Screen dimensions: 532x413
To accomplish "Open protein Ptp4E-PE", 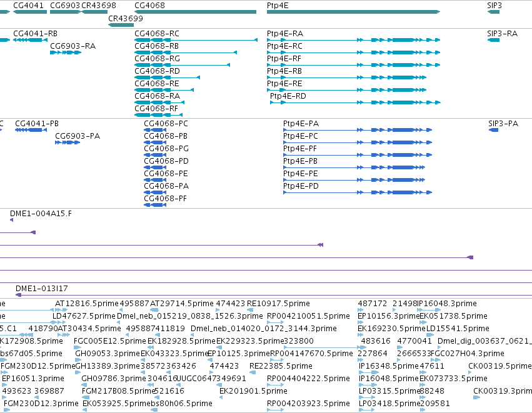I will pyautogui.click(x=301, y=174).
